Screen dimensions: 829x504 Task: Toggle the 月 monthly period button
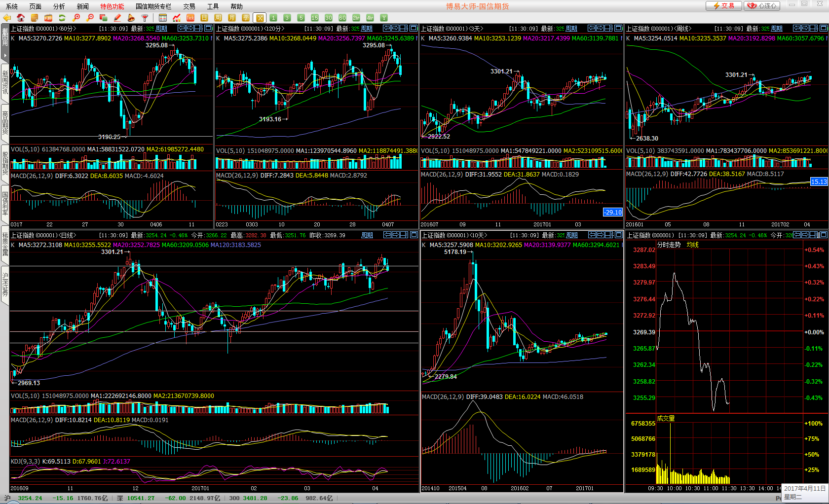click(x=232, y=18)
